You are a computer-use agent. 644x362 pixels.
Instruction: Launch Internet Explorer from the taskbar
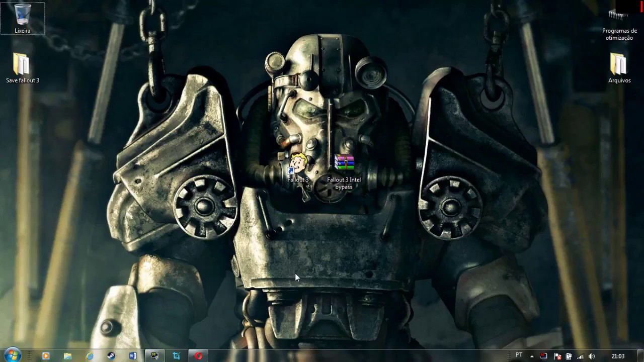pyautogui.click(x=90, y=356)
